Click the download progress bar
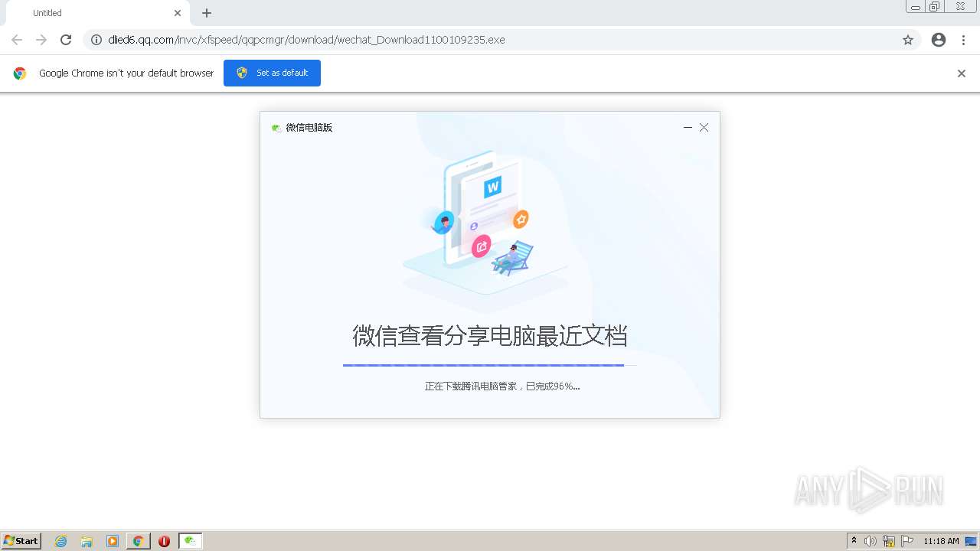The image size is (980, 551). 489,366
